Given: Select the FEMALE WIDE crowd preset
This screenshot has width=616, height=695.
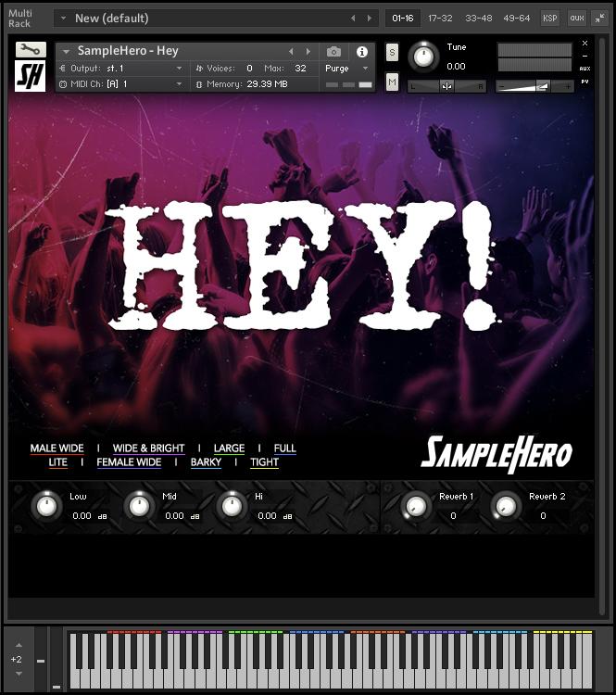Looking at the screenshot, I should pos(129,462).
